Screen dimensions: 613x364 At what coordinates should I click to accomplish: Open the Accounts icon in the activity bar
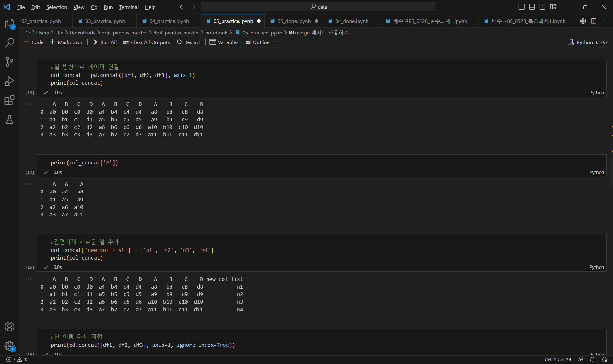point(10,327)
